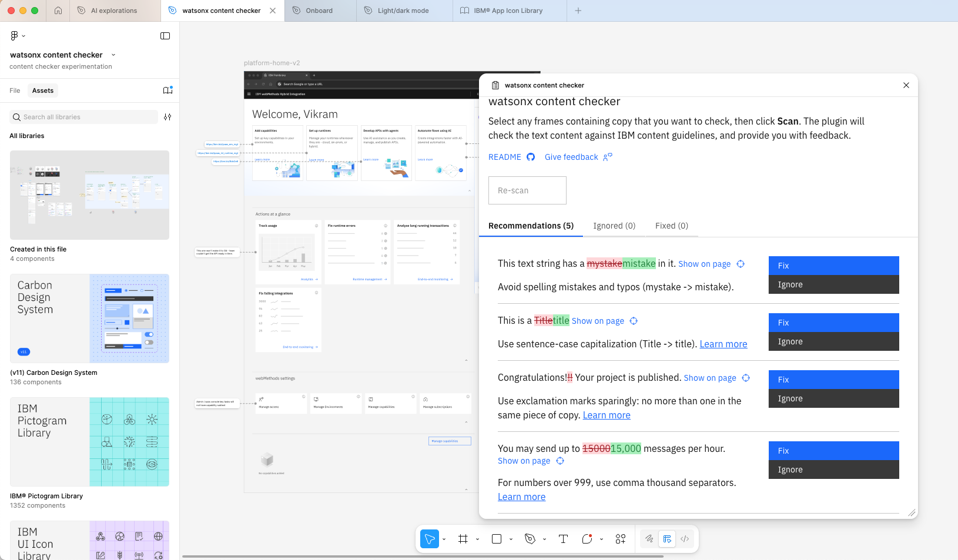958x560 pixels.
Task: Close the watsonx content checker plugin
Action: (x=906, y=85)
